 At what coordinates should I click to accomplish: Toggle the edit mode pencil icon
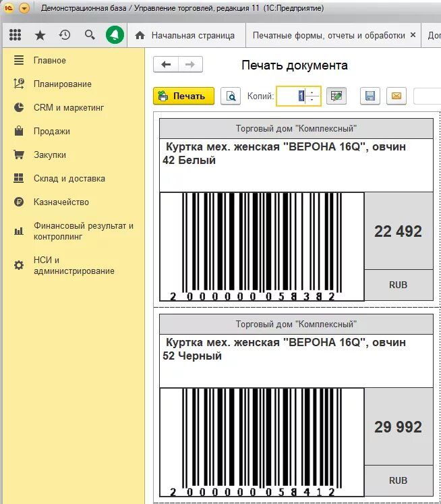pyautogui.click(x=336, y=96)
